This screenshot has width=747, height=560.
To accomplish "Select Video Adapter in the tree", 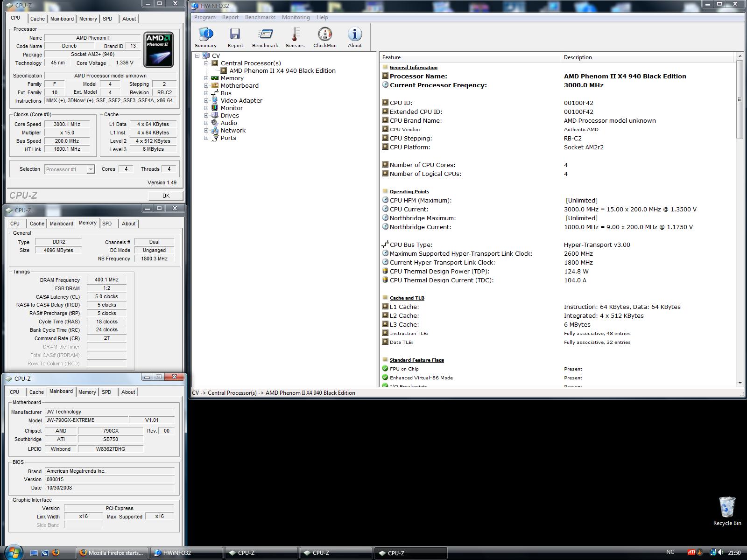I will [x=241, y=101].
